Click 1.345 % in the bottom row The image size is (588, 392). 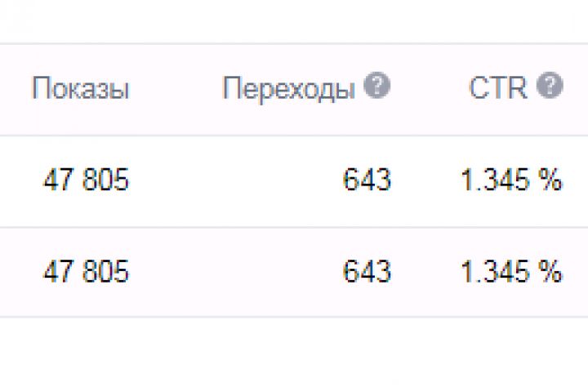511,272
